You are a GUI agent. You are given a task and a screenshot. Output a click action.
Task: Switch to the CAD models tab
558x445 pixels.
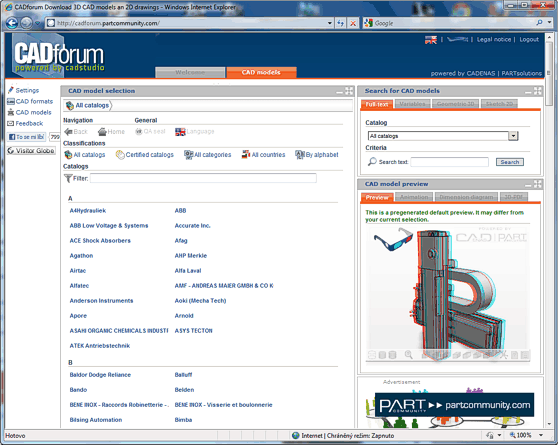(261, 72)
